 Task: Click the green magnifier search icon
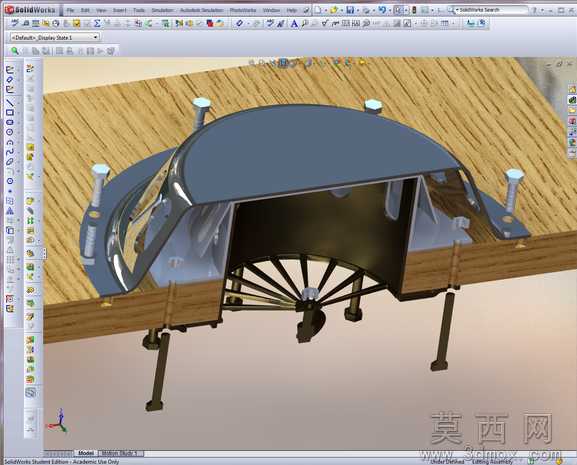pos(14,51)
